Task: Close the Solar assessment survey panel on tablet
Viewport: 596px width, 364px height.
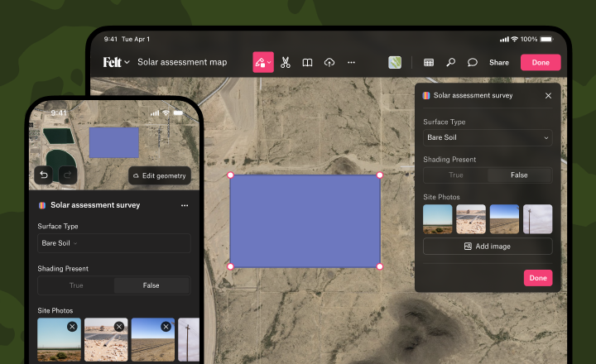Action: (x=548, y=96)
